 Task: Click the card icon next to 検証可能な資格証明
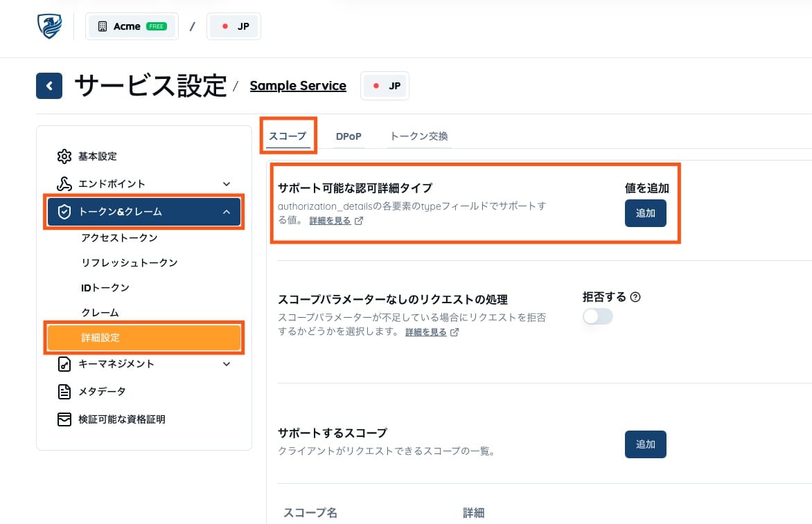pyautogui.click(x=64, y=419)
